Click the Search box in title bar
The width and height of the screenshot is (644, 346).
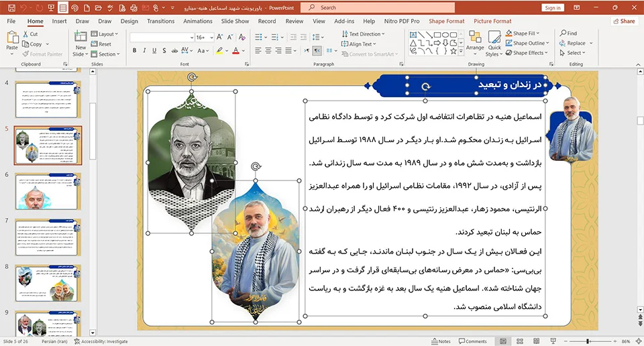point(378,7)
